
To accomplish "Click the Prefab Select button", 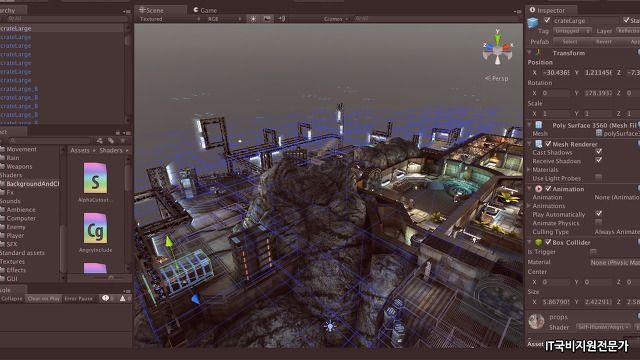I will click(x=571, y=42).
